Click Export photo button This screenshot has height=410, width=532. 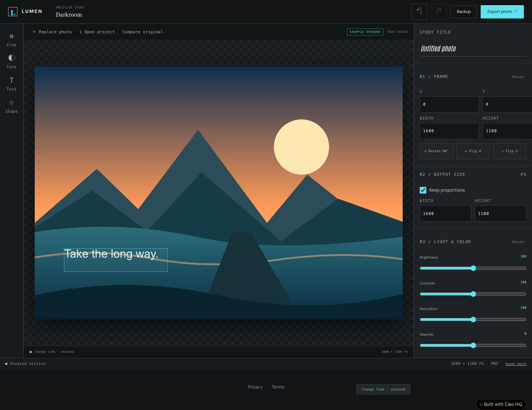pyautogui.click(x=502, y=12)
